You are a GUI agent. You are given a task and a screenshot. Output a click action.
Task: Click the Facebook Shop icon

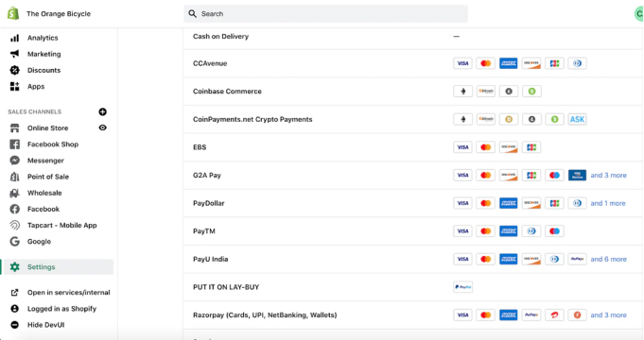click(15, 144)
